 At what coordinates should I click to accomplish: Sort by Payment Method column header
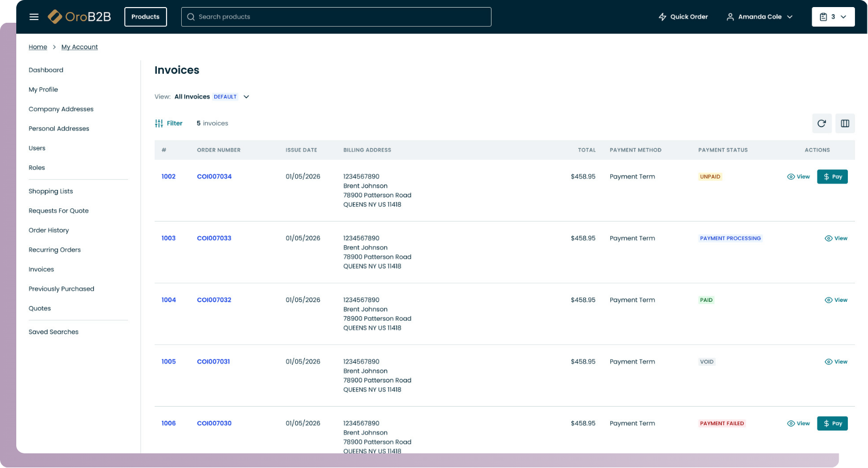click(x=635, y=150)
